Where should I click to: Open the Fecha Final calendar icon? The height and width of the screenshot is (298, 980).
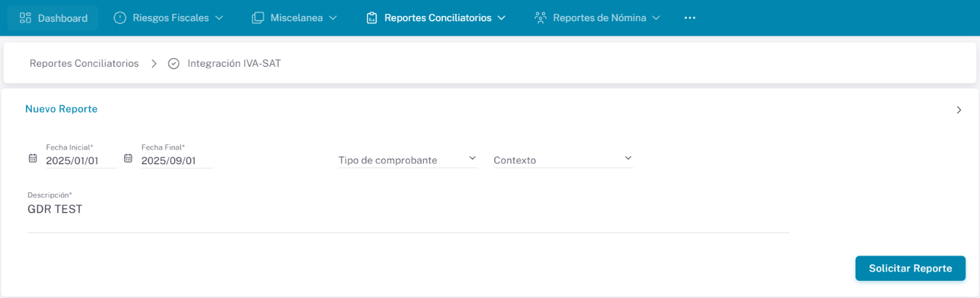(x=128, y=159)
